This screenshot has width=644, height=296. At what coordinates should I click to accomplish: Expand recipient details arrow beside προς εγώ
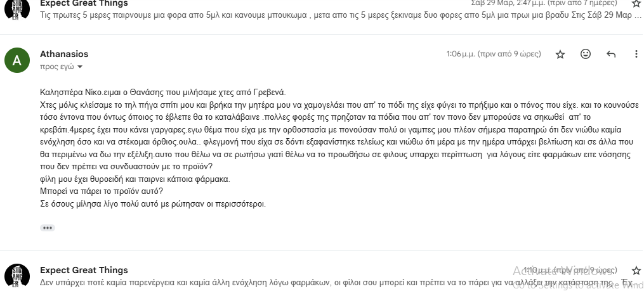coord(80,67)
